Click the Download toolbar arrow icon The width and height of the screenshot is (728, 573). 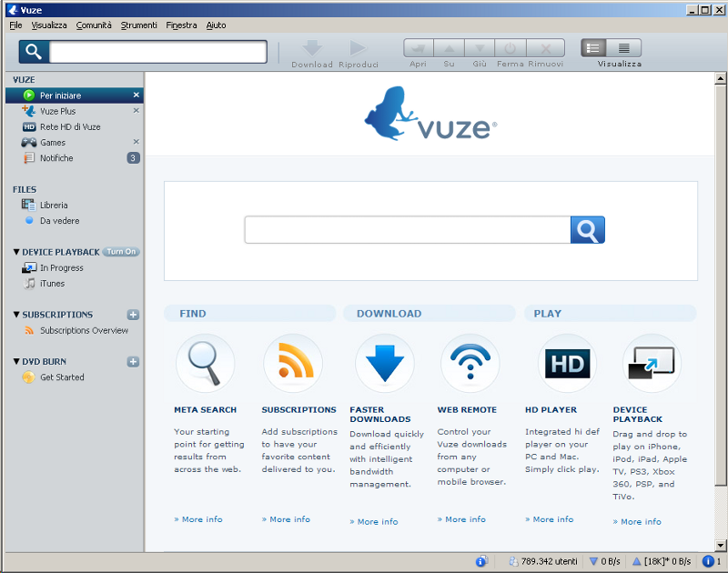[312, 48]
